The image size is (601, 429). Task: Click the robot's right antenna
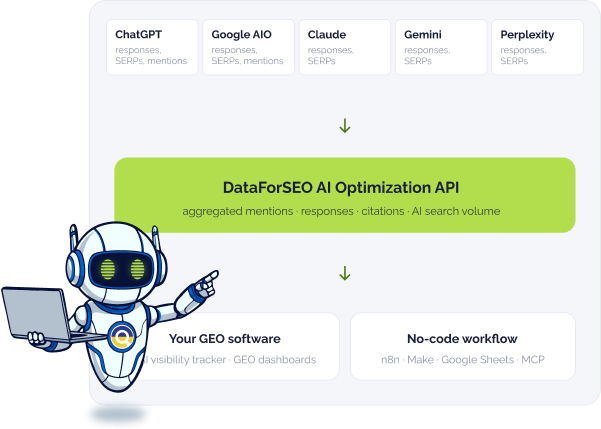pos(155,237)
